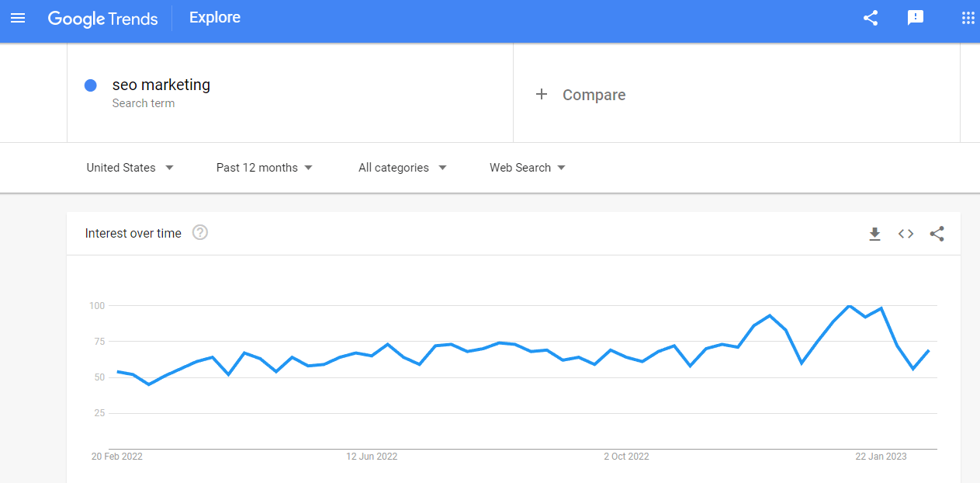Viewport: 980px width, 483px height.
Task: Open the embed code for the trends chart
Action: [905, 233]
